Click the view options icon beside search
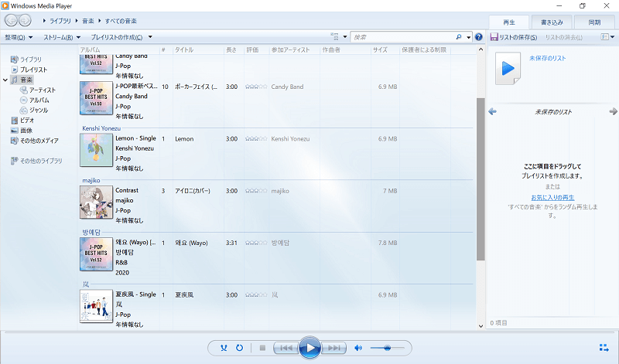This screenshot has width=619, height=364. coord(335,37)
